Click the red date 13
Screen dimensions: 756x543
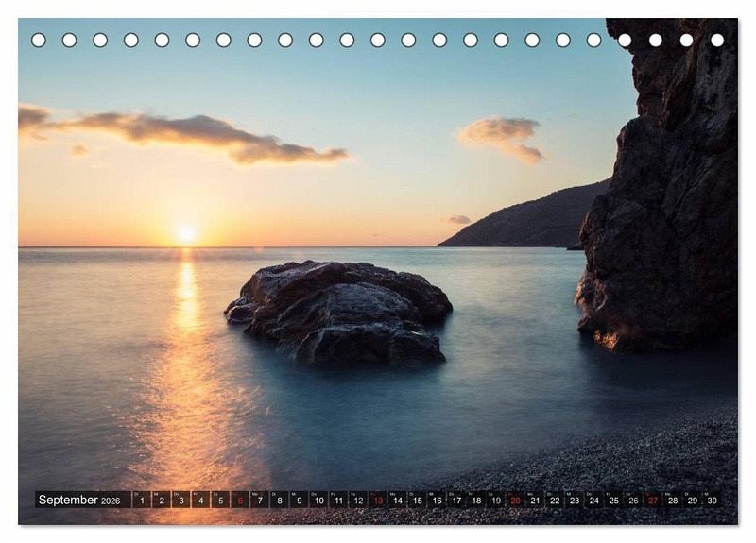coord(378,501)
